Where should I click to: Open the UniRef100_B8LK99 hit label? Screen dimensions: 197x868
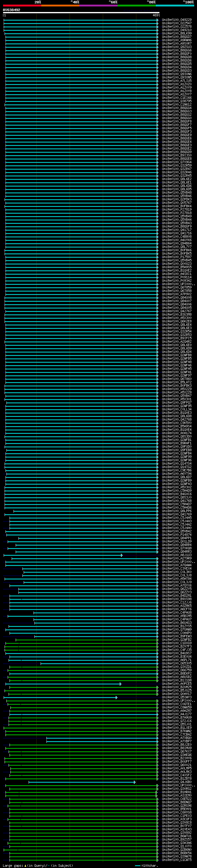point(177,34)
